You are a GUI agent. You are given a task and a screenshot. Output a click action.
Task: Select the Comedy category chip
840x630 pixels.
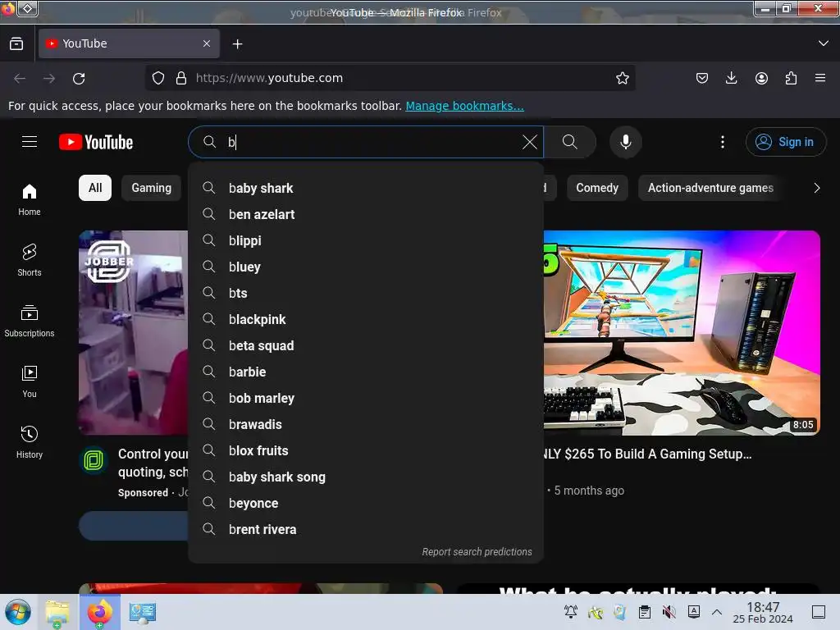[597, 188]
